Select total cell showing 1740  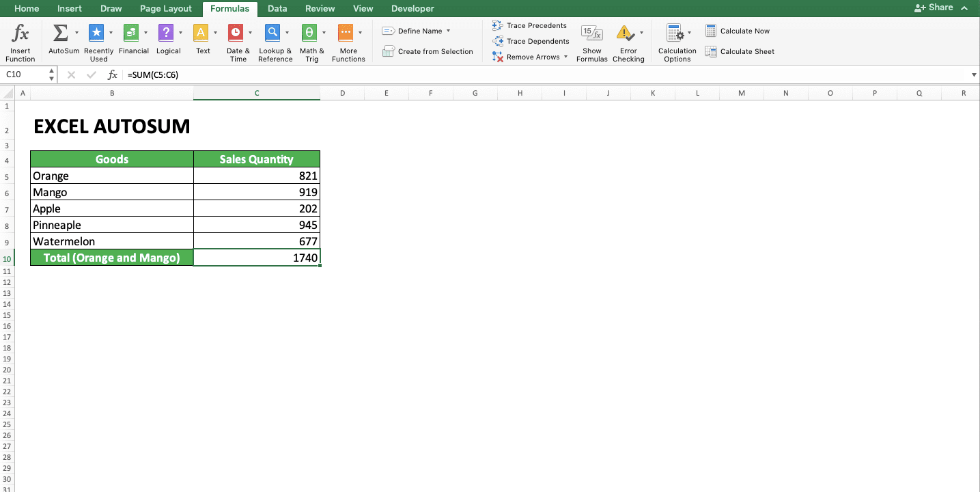tap(257, 258)
